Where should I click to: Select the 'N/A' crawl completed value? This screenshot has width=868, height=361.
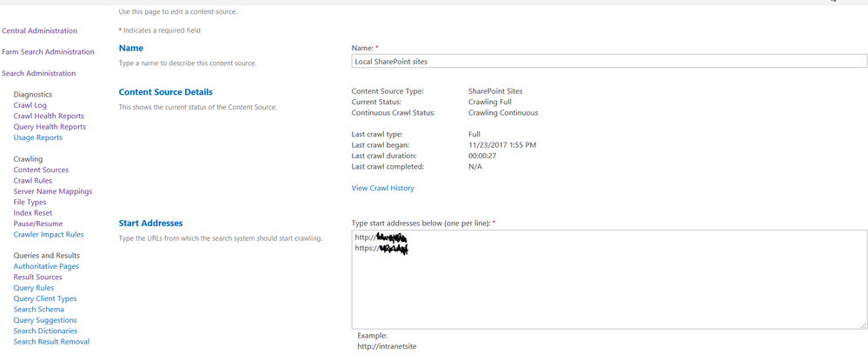[x=475, y=166]
